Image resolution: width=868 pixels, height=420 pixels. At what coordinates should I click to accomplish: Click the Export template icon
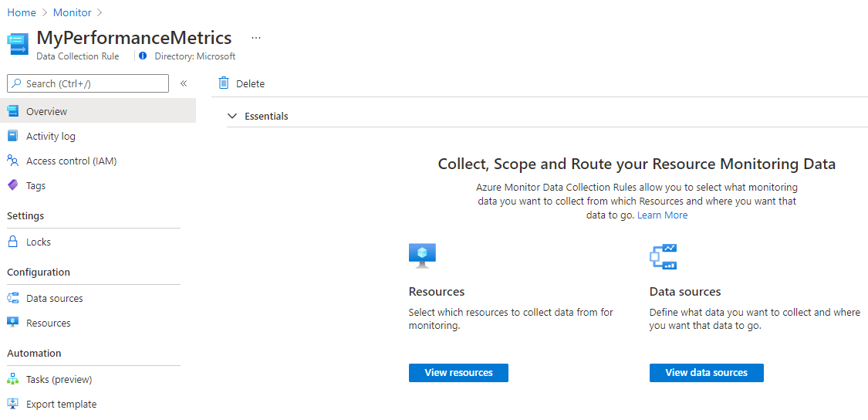coord(13,404)
